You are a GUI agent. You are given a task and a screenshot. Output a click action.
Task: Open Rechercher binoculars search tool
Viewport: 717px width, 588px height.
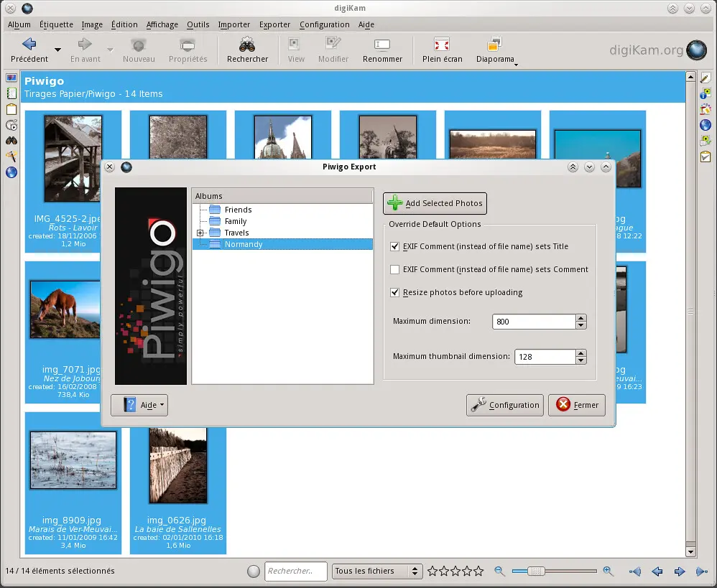[x=247, y=45]
